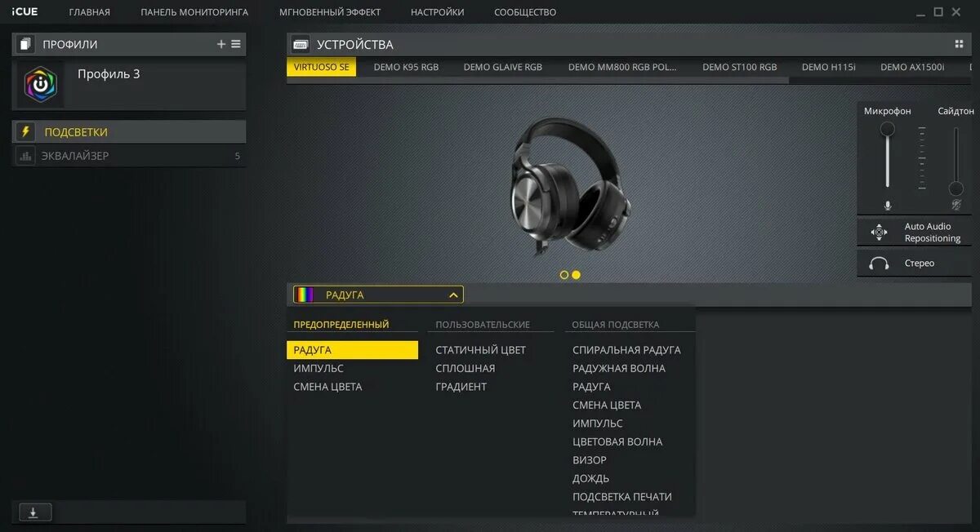Select second headset view dot
This screenshot has height=532, width=980.
(576, 275)
